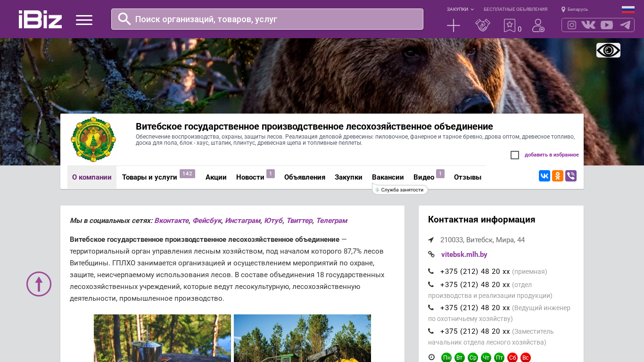Follow the Инстаграм social link
Viewport: 644px width, 362px height.
[243, 221]
